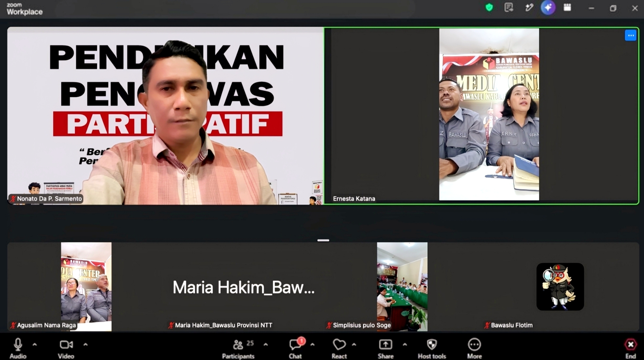Click the gallery divider handle bar
This screenshot has width=644, height=360.
point(323,240)
